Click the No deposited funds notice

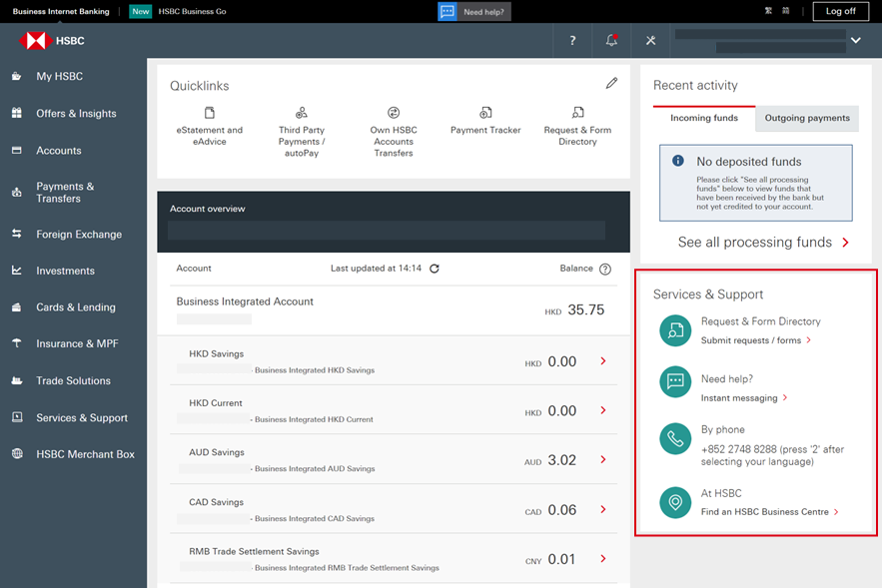point(756,184)
